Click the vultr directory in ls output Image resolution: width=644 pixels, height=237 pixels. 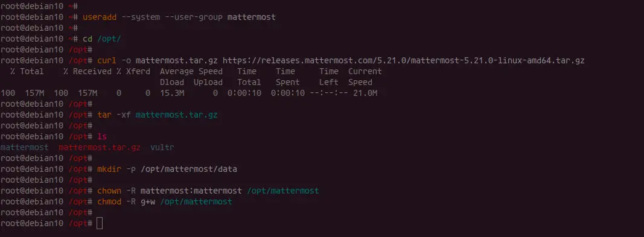coord(162,147)
